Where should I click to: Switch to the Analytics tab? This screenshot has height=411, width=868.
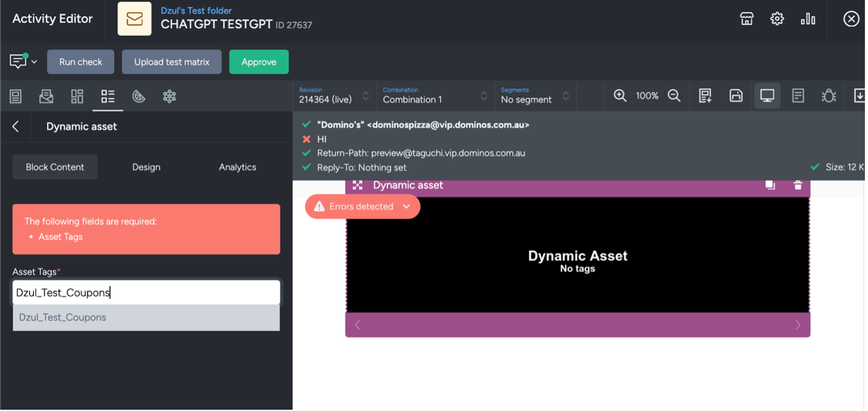click(237, 167)
